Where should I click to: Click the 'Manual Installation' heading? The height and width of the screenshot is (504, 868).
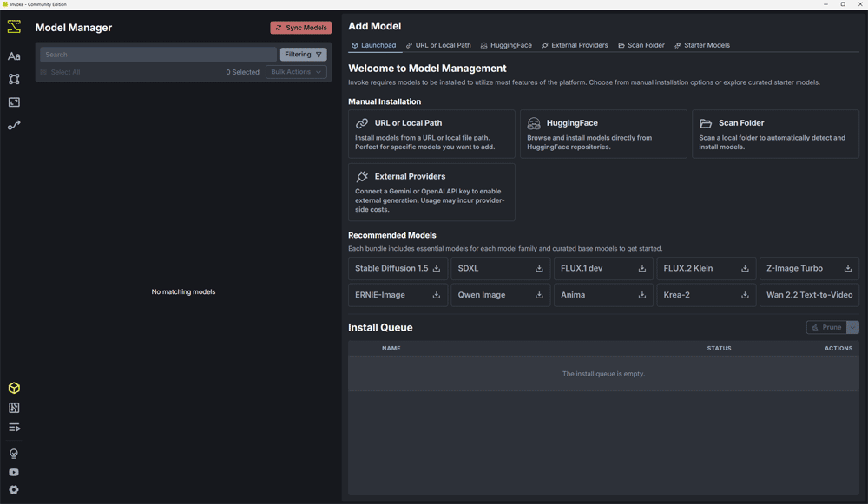coord(385,101)
